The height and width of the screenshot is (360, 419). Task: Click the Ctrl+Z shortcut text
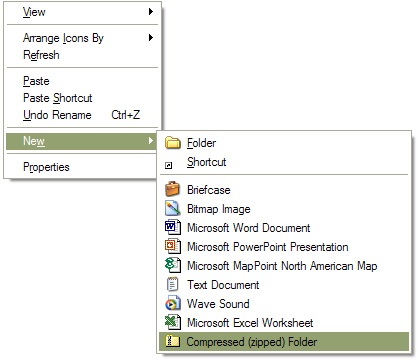click(126, 115)
